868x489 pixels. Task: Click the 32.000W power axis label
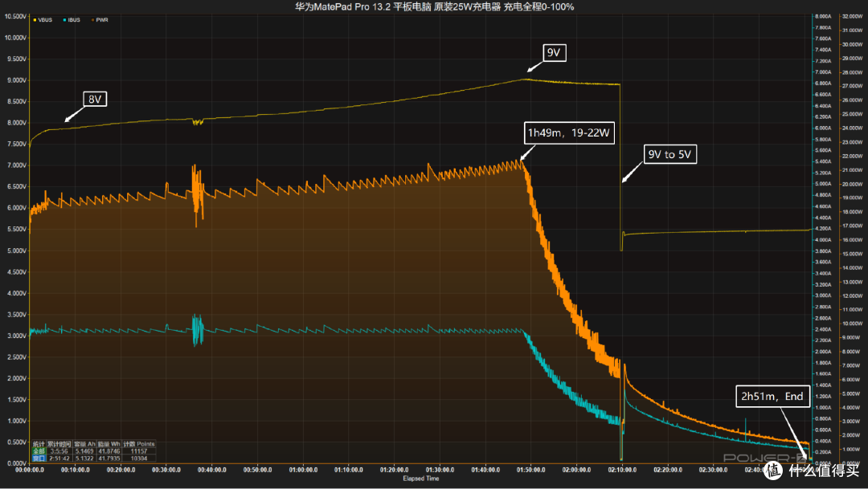[852, 17]
